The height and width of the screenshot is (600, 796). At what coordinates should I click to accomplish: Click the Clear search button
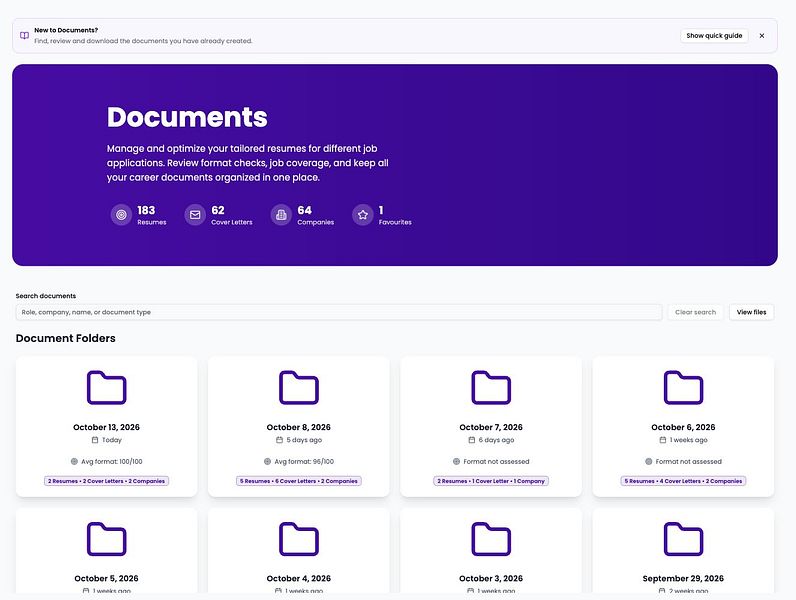pos(695,312)
